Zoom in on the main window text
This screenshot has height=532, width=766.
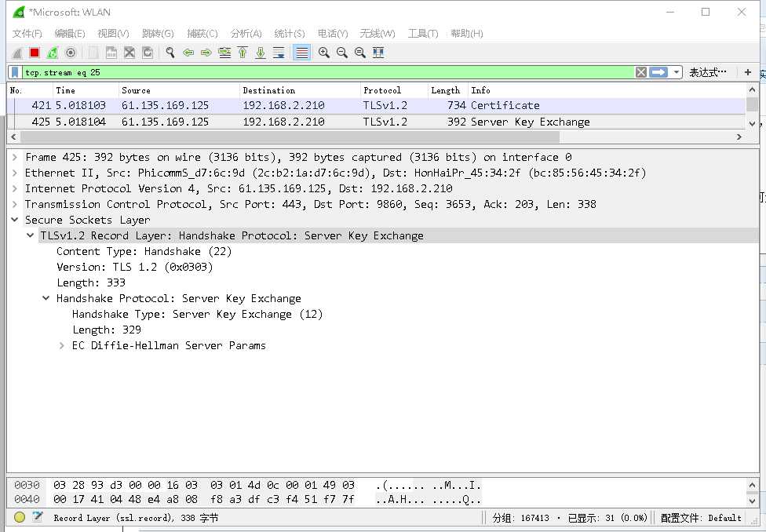323,53
